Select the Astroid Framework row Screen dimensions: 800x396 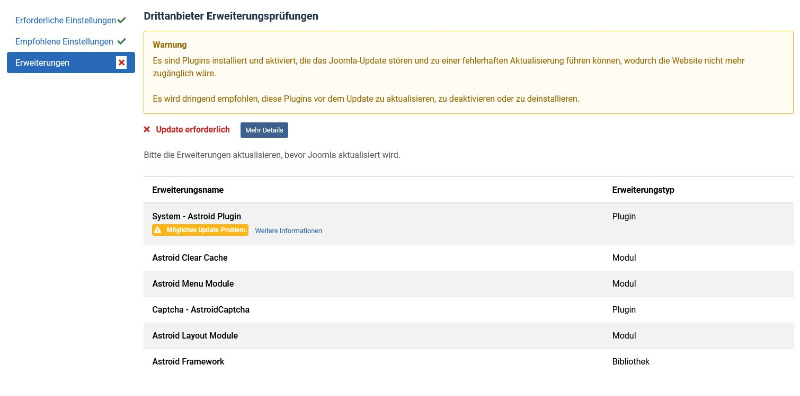point(468,362)
